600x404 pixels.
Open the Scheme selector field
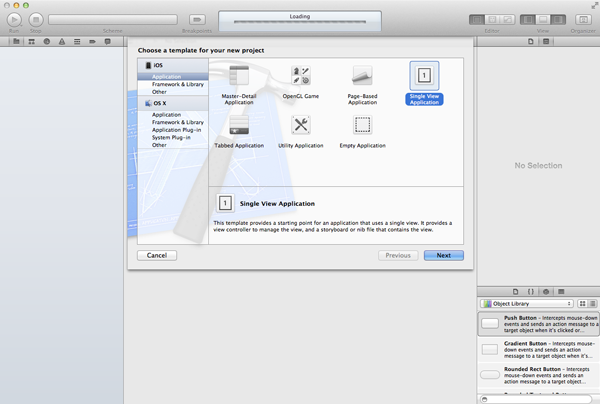click(x=113, y=20)
